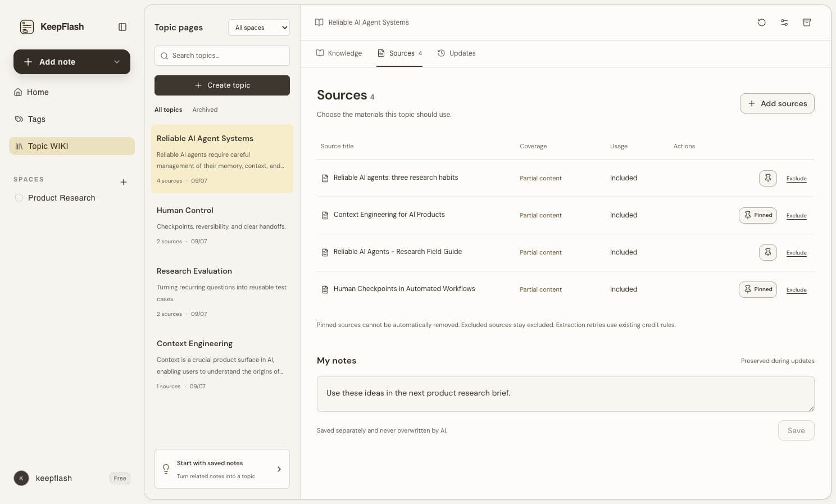The image size is (836, 504).
Task: Click the Create topic button
Action: point(222,85)
